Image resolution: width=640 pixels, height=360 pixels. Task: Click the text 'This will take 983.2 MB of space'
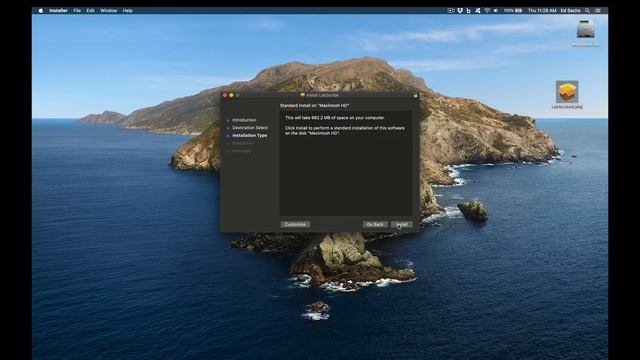pos(335,118)
